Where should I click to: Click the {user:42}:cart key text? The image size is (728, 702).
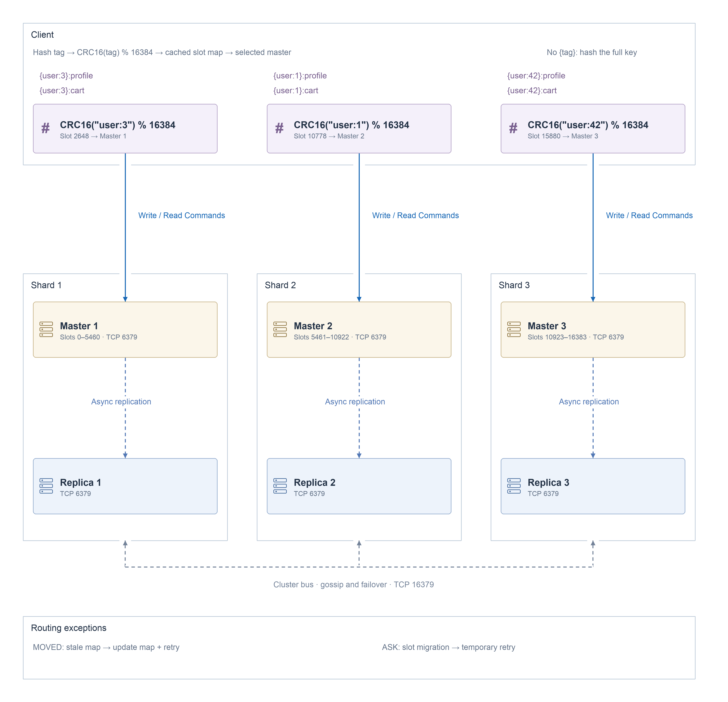tap(532, 90)
